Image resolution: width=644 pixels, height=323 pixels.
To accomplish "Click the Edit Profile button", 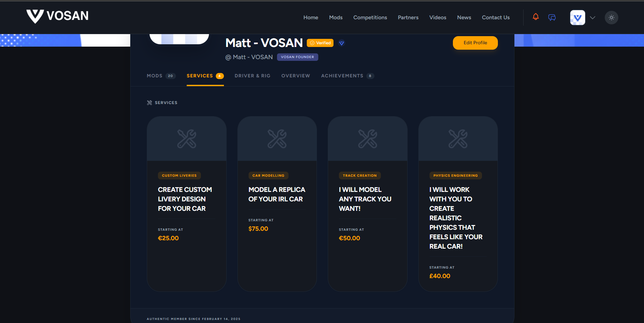I will 475,43.
